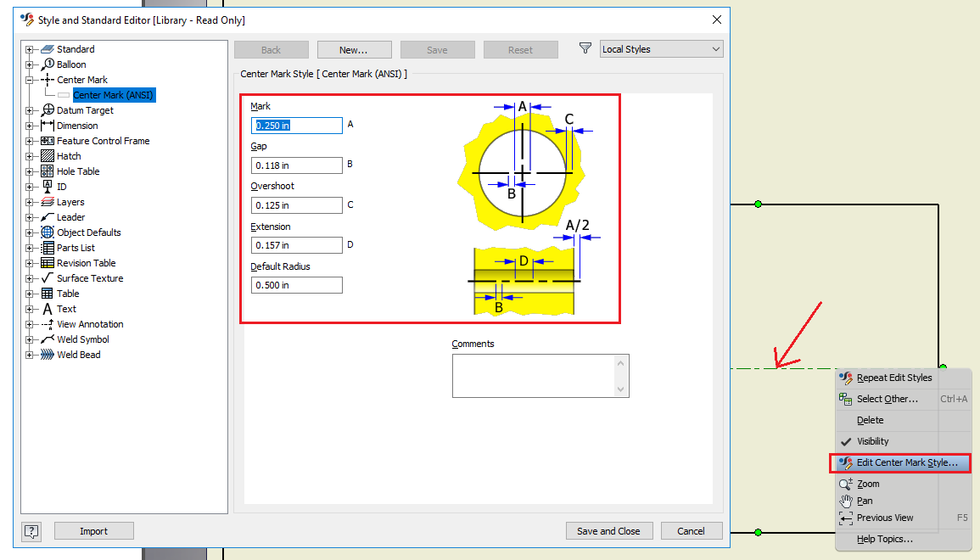Select the Weld Symbol icon in the tree
The width and height of the screenshot is (980, 560).
coord(46,339)
